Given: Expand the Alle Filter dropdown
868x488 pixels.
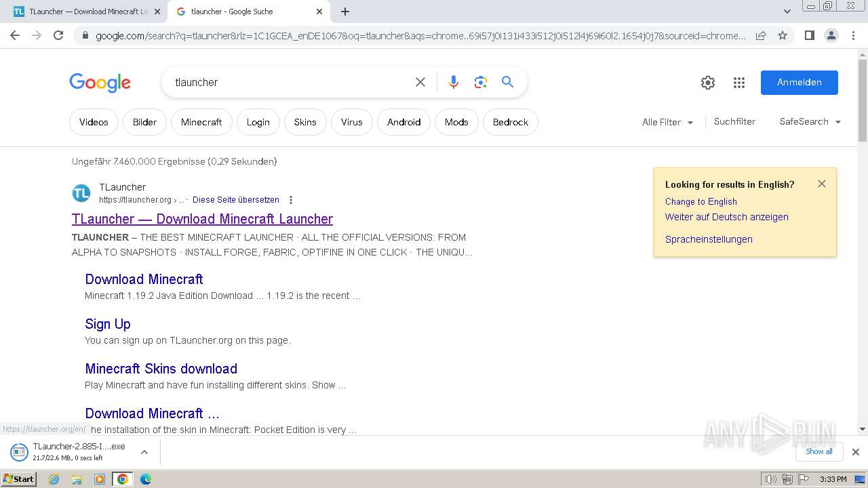Looking at the screenshot, I should (x=668, y=122).
